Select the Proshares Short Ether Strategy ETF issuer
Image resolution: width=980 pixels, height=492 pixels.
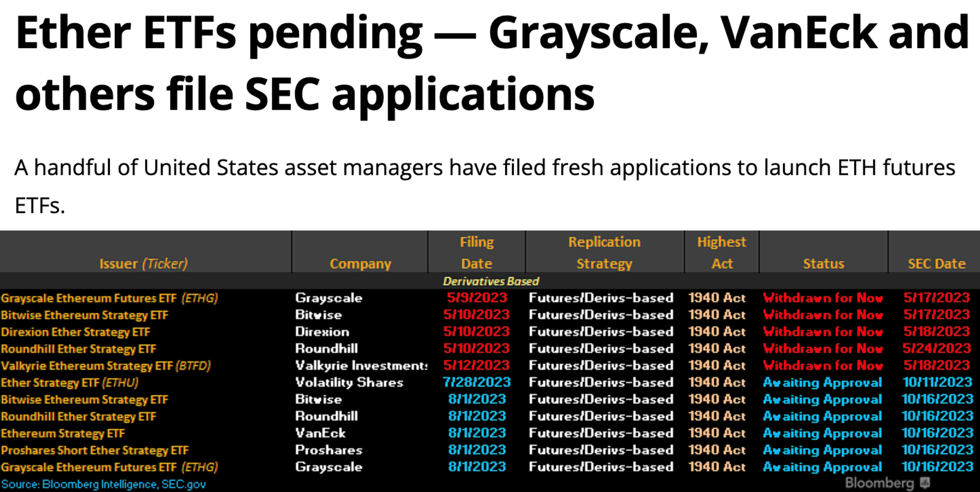95,451
